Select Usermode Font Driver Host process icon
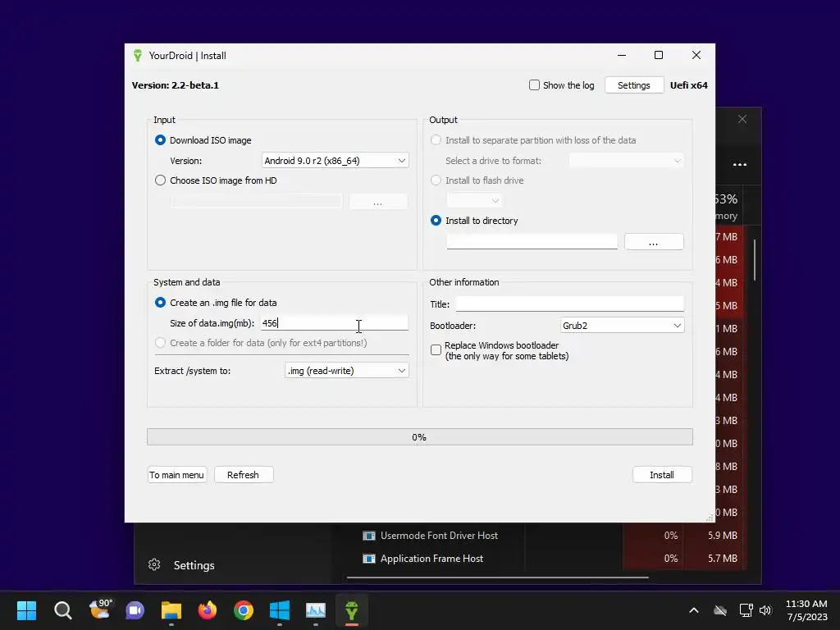This screenshot has width=840, height=630. coord(368,536)
